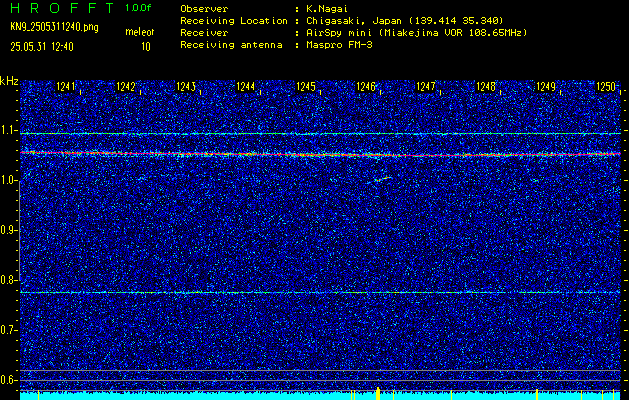Click the Observer label
The height and width of the screenshot is (400, 629).
[204, 8]
